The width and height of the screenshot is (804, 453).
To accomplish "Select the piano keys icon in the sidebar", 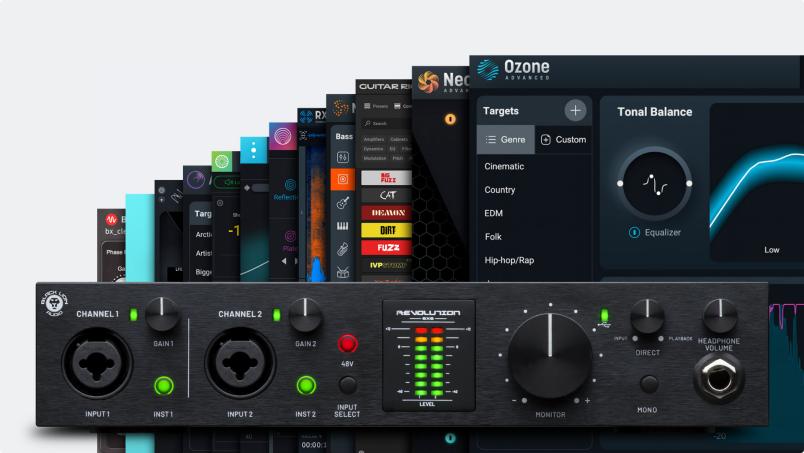I will (x=342, y=227).
